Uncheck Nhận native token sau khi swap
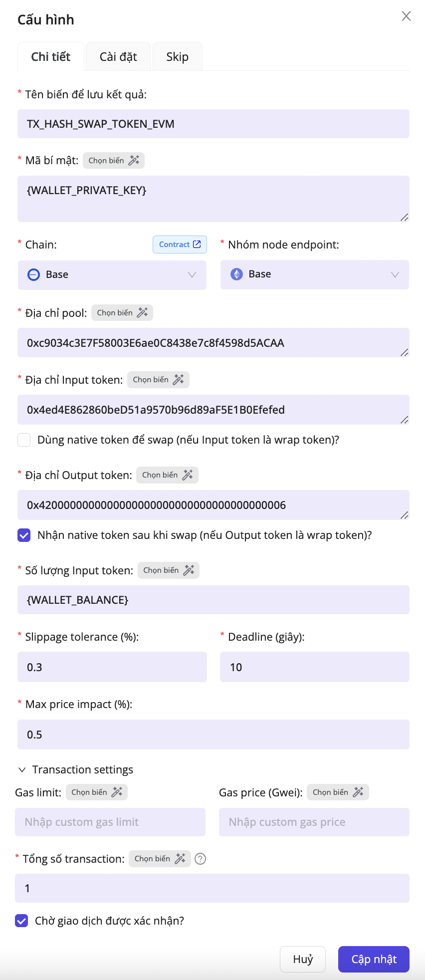This screenshot has height=980, width=425. pyautogui.click(x=24, y=535)
